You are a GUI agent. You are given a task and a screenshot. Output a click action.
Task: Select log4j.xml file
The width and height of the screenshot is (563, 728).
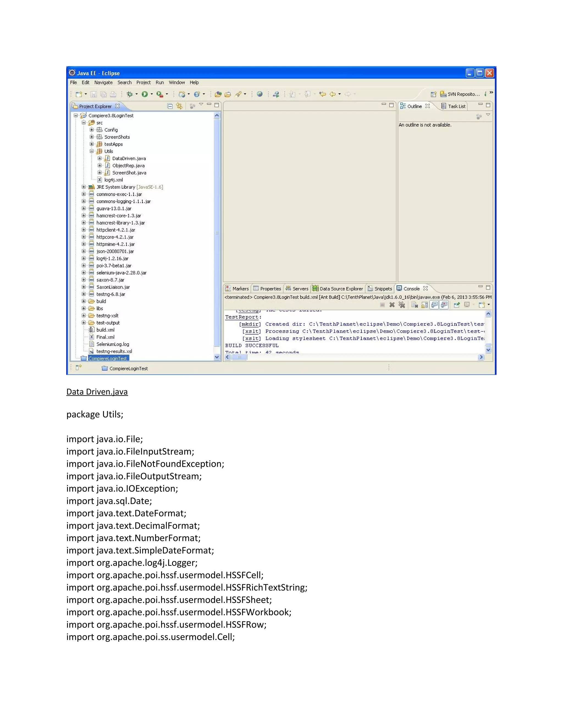114,180
